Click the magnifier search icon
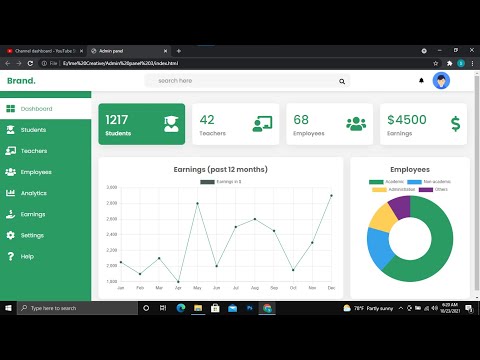 342,81
